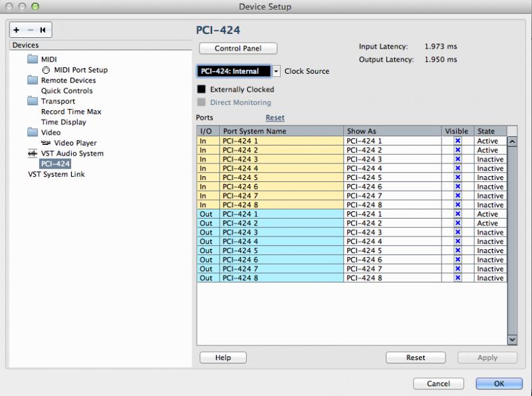Toggle visibility of In PCI-424 6
Viewport: 532px width, 396px height.
(x=458, y=187)
